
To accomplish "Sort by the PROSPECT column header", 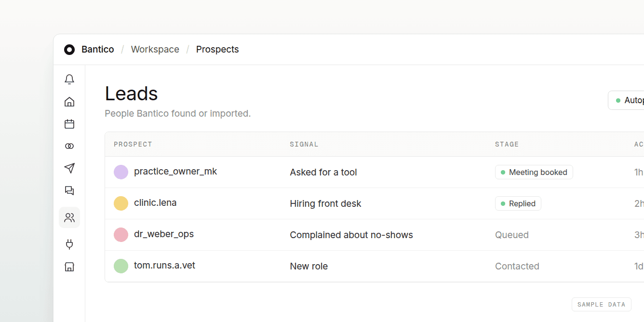I will click(133, 144).
